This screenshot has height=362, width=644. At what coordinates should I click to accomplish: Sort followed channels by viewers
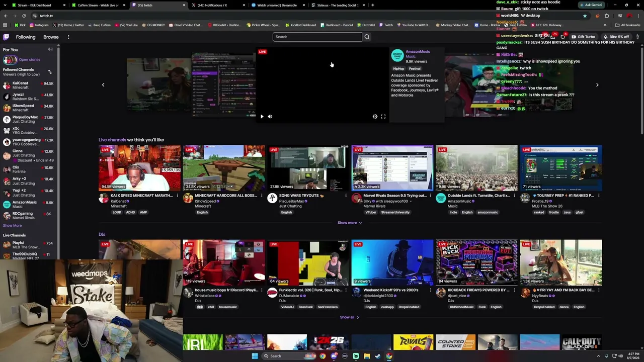(50, 72)
